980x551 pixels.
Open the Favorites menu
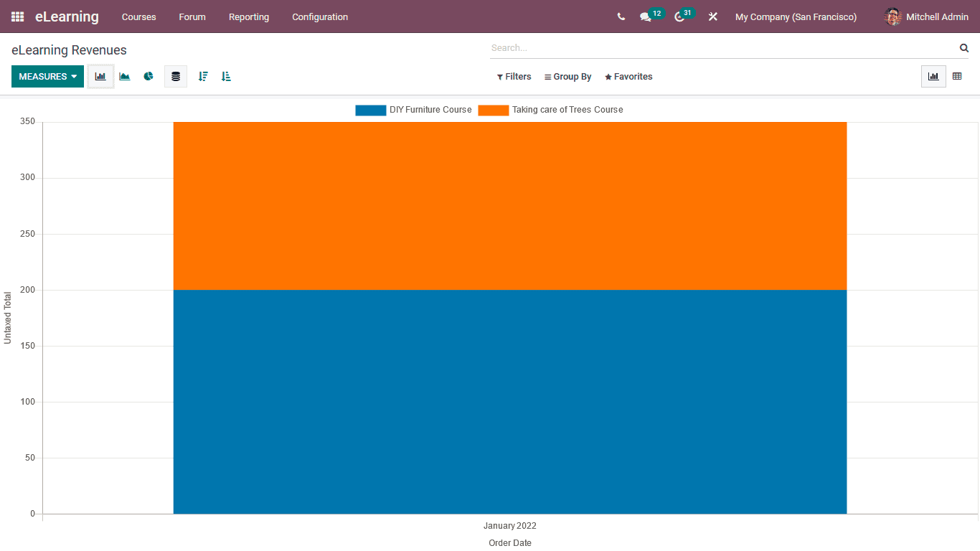pyautogui.click(x=628, y=76)
